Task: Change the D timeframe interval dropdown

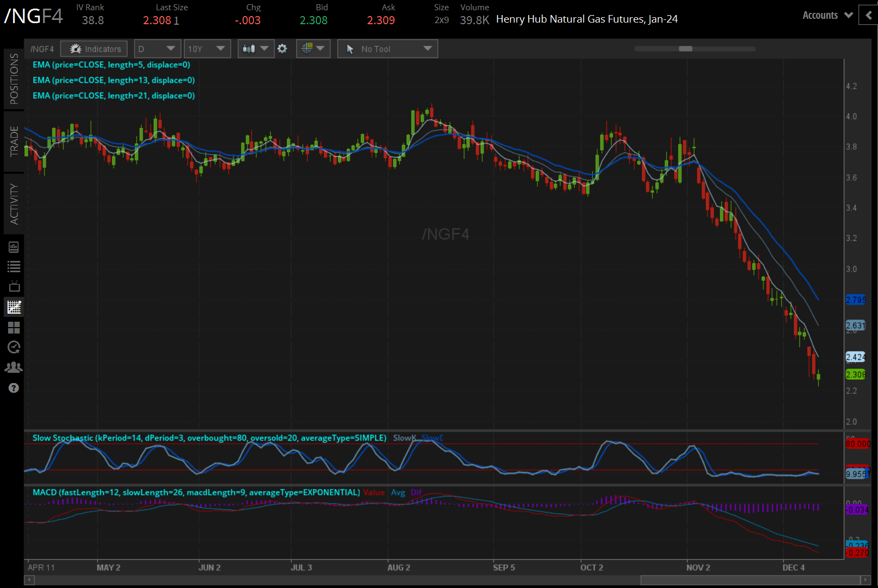Action: point(157,49)
